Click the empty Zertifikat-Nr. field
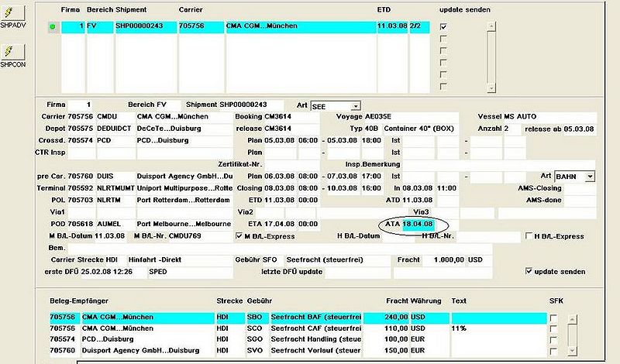620x364 pixels. (292, 164)
